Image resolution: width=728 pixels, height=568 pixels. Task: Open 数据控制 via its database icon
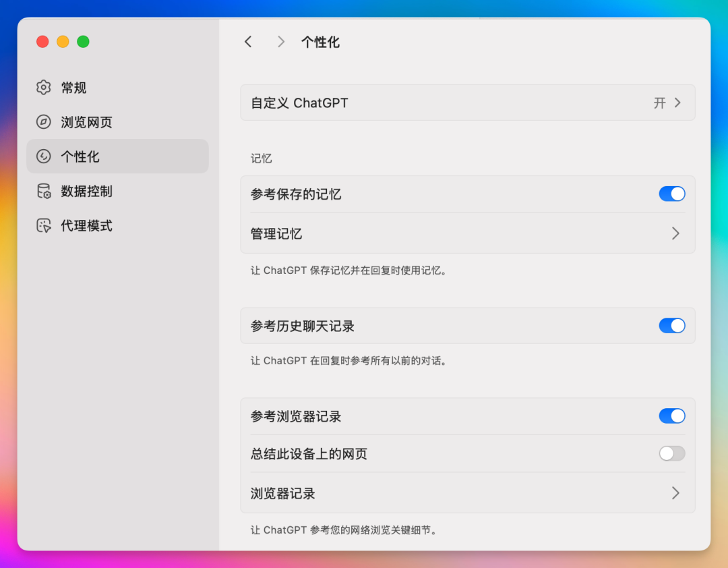point(42,191)
